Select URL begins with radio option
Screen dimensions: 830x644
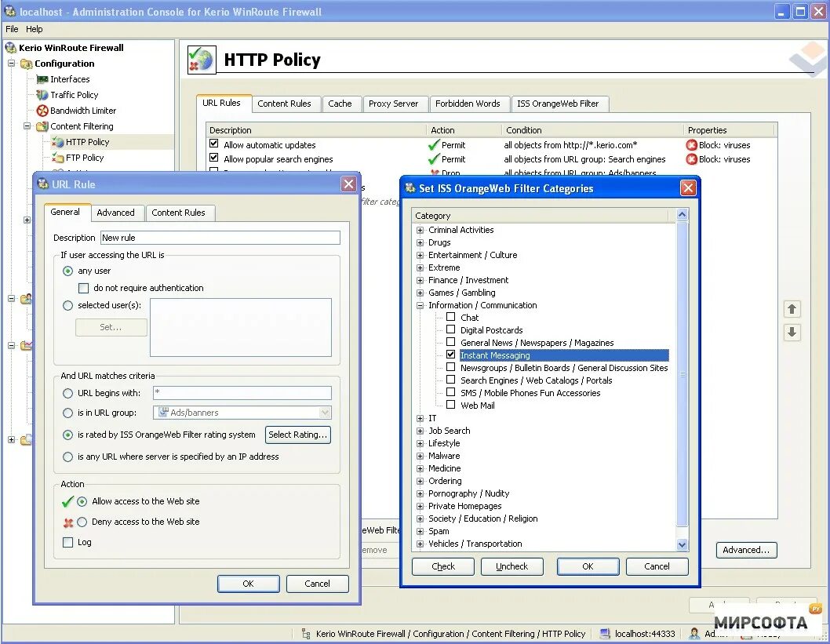tap(67, 393)
